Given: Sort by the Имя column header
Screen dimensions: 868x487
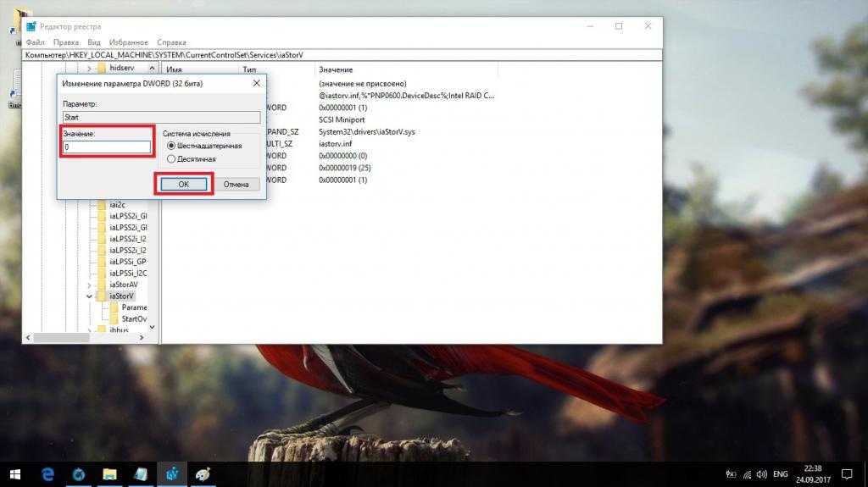Looking at the screenshot, I should pyautogui.click(x=174, y=69).
